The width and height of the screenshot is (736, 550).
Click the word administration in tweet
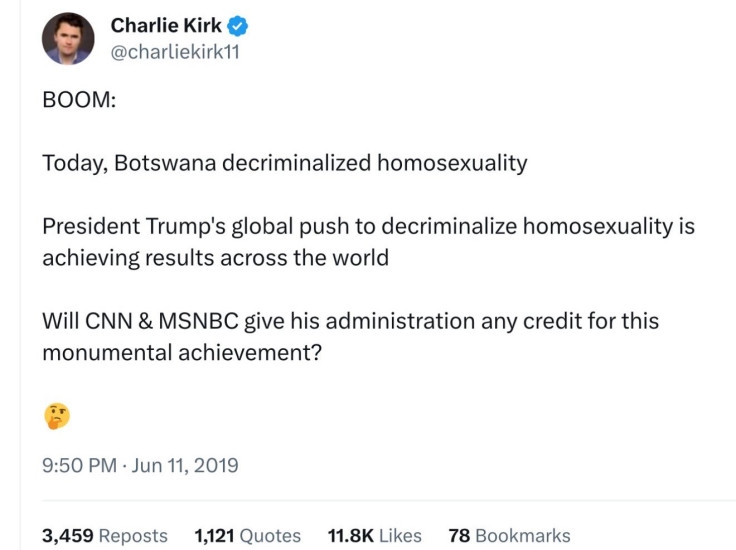400,321
